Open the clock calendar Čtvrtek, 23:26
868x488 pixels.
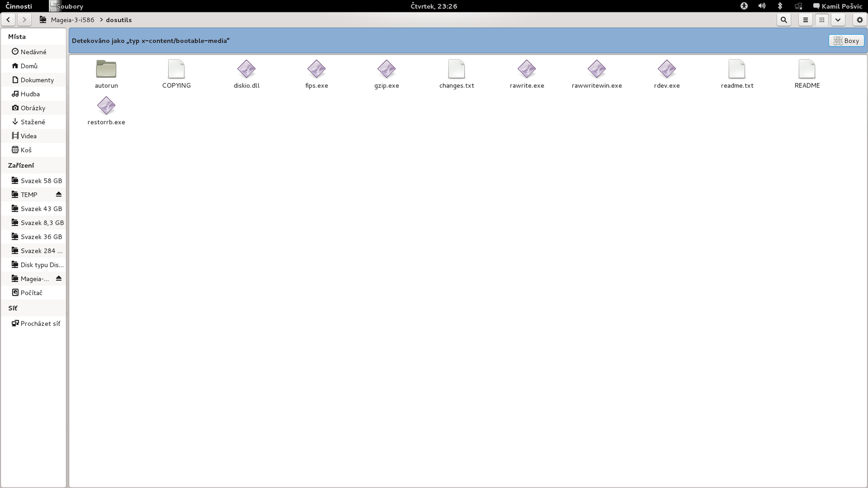pyautogui.click(x=434, y=6)
